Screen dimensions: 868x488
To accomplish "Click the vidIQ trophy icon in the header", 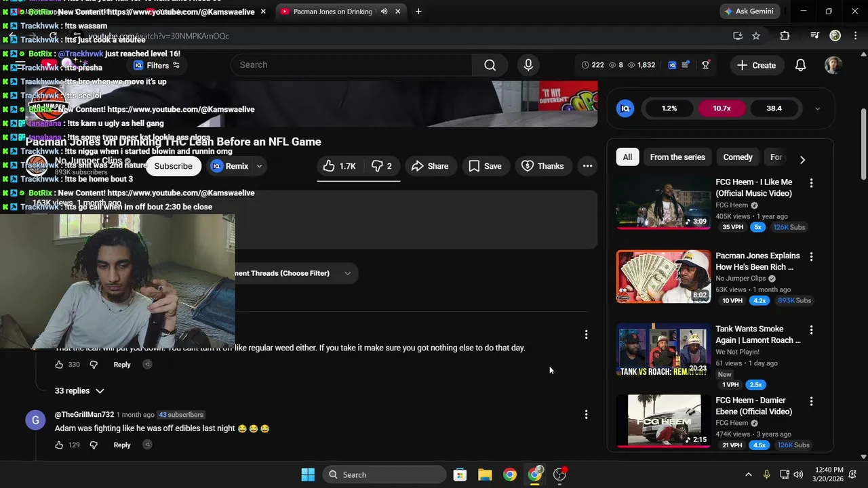I will (705, 65).
